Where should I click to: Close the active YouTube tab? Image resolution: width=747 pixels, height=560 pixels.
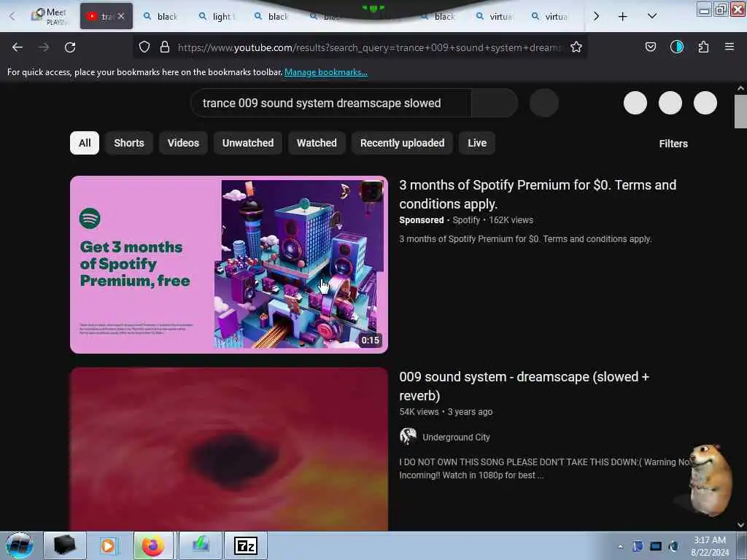pos(121,16)
